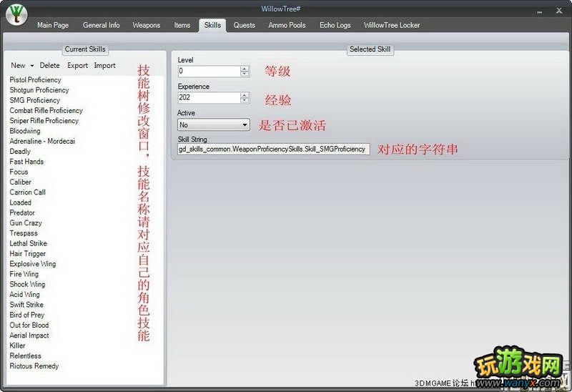Screen dimensions: 572x392
Task: Select the Relentless skill
Action: (25, 356)
